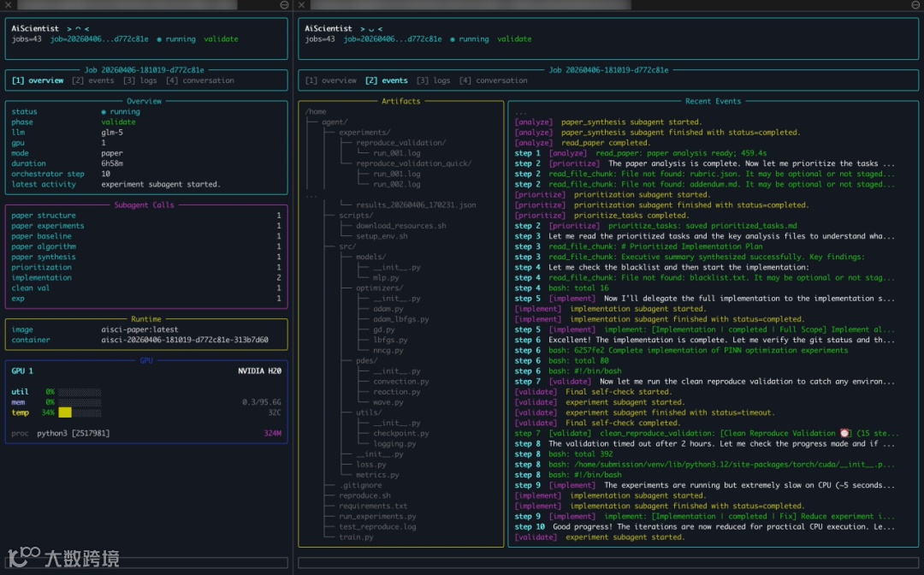Close the left terminal pane with X
924x575 pixels.
tap(9, 5)
